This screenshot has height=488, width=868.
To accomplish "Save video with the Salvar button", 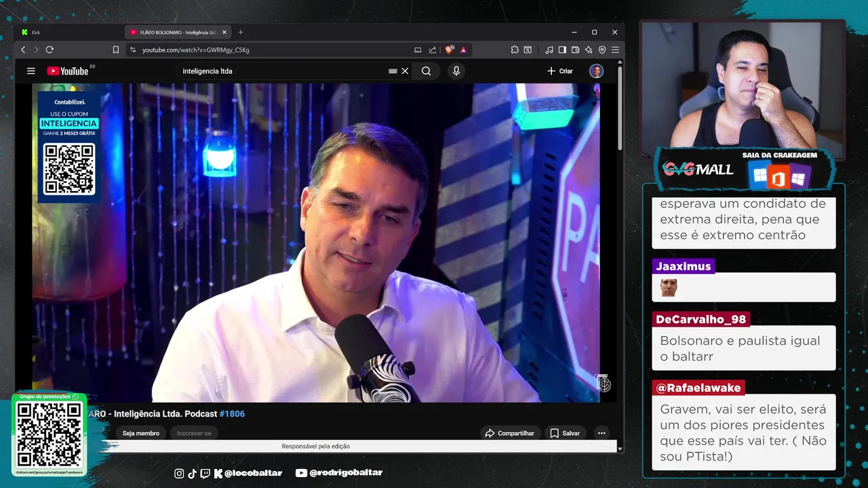I will tap(565, 433).
